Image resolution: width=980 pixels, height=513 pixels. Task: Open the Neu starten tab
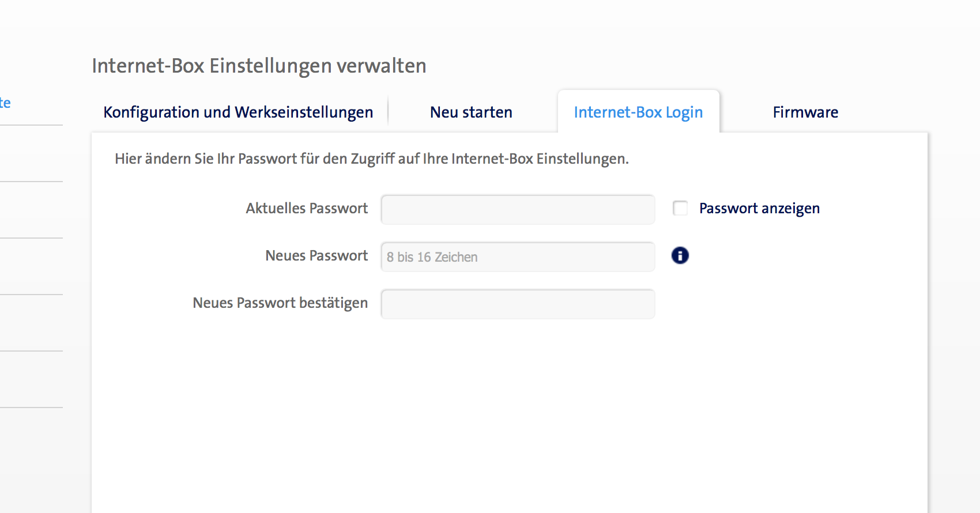(471, 112)
